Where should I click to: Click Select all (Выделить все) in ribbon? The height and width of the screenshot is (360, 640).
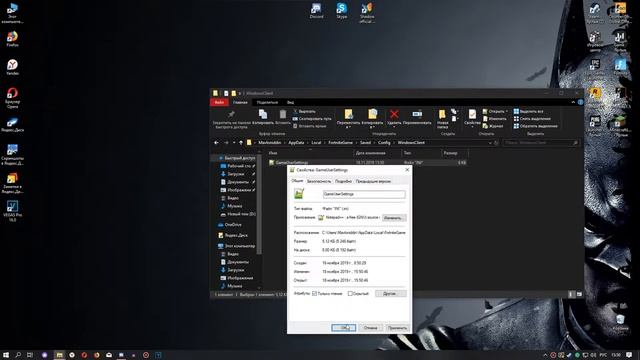(x=529, y=111)
